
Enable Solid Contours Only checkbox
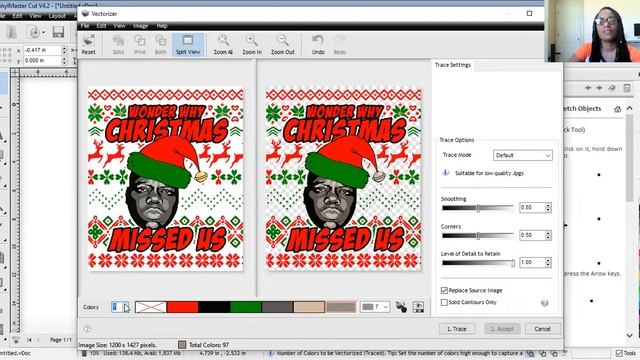pyautogui.click(x=444, y=302)
